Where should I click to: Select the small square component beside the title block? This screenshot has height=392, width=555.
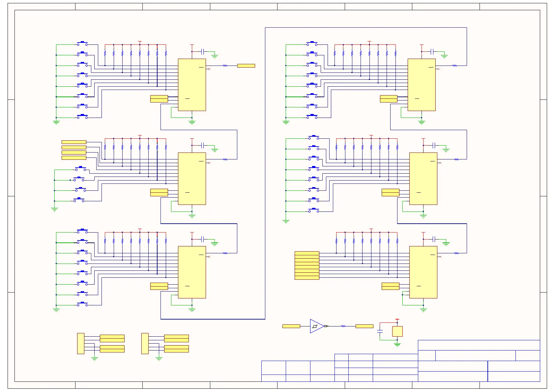coord(397,331)
